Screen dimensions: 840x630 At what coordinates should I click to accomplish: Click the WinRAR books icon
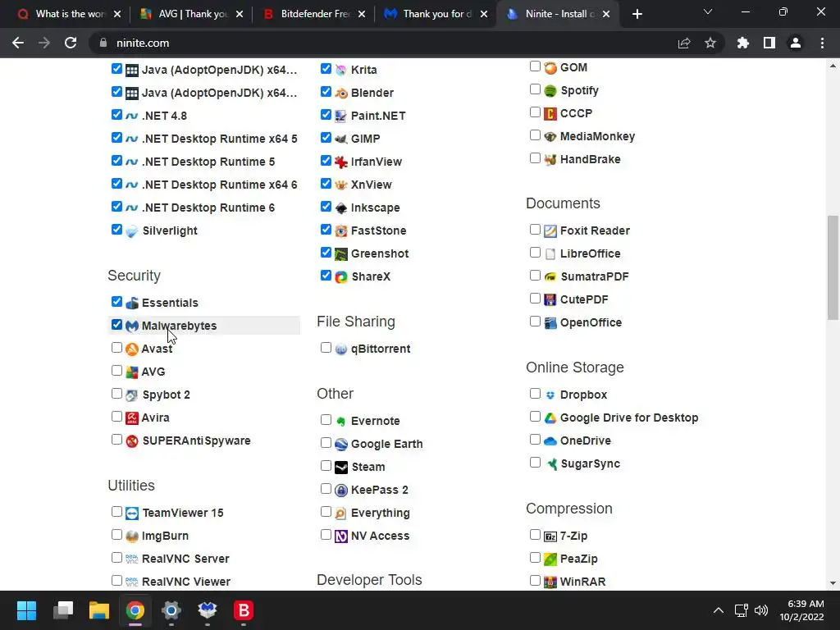[x=550, y=582]
